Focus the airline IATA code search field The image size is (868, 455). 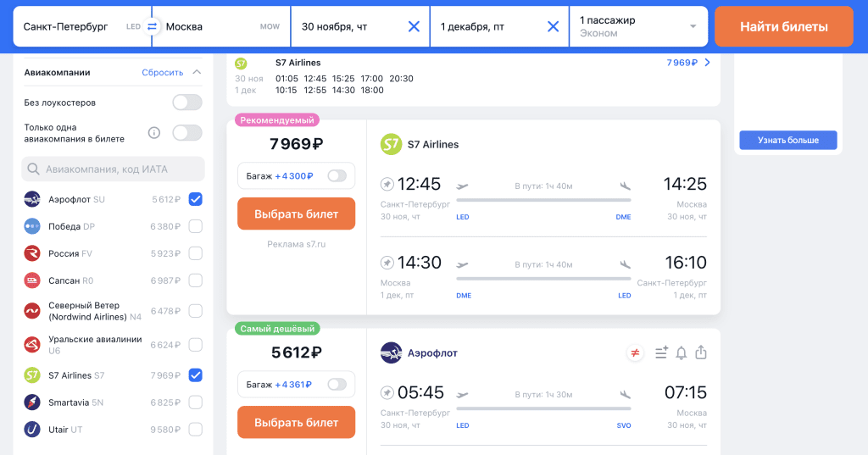113,169
